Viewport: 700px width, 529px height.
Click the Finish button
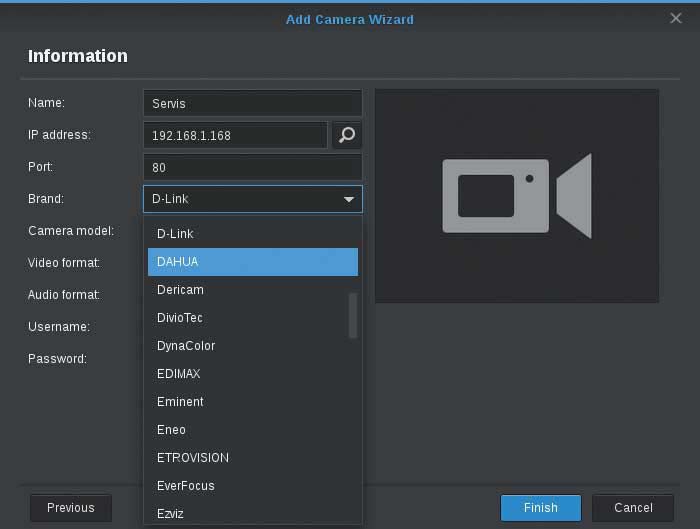pos(541,508)
